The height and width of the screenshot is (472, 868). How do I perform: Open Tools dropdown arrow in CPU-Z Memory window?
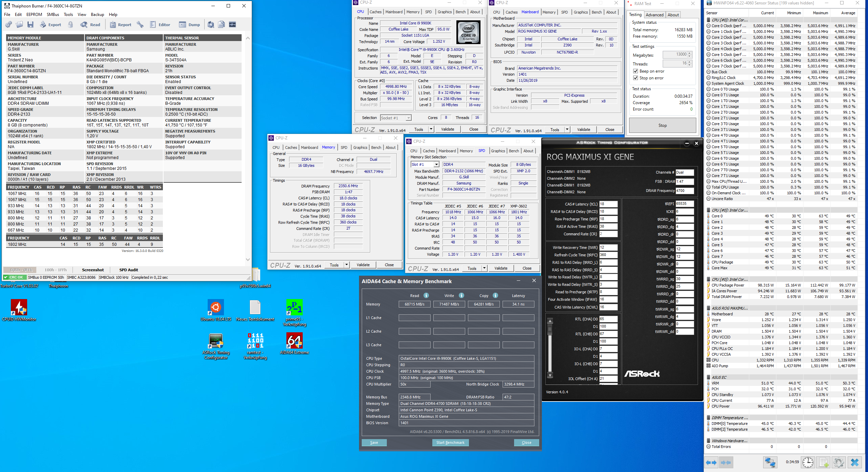(x=346, y=265)
